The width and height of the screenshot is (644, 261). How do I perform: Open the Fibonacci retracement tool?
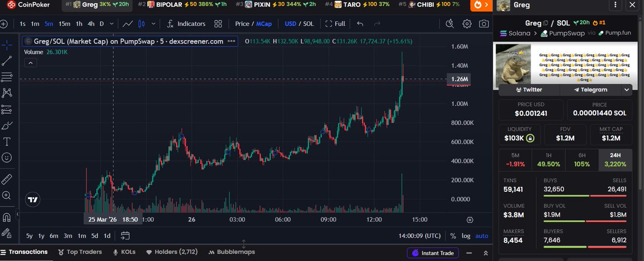(x=7, y=77)
